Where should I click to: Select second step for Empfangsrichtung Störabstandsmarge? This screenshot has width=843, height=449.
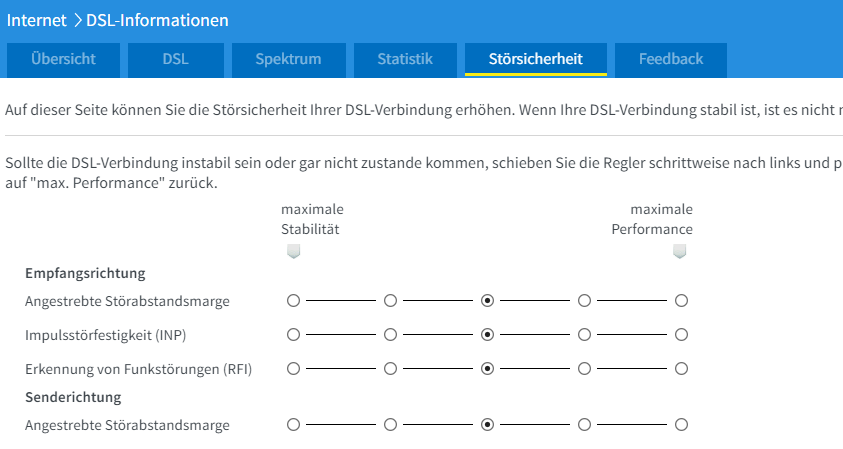(390, 301)
